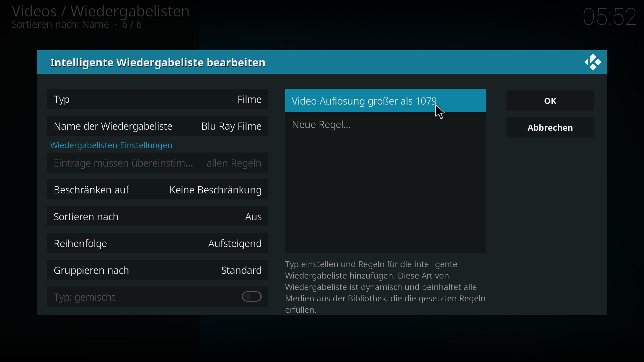Click the 'Videos / Wiedergabelisten' breadcrumb title
The image size is (644, 362).
101,11
